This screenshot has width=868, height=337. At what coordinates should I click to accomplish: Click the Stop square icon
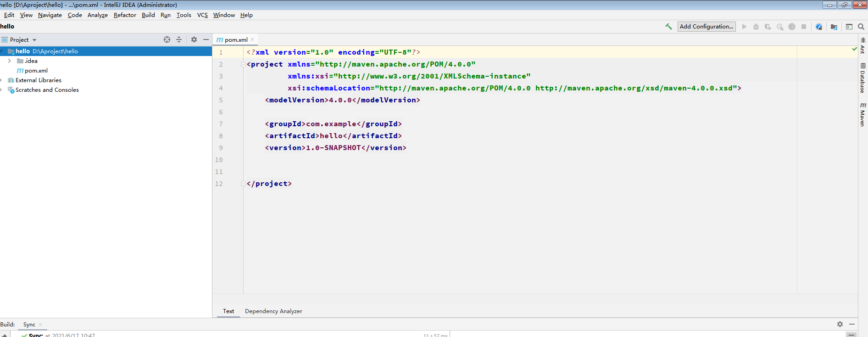(x=804, y=27)
